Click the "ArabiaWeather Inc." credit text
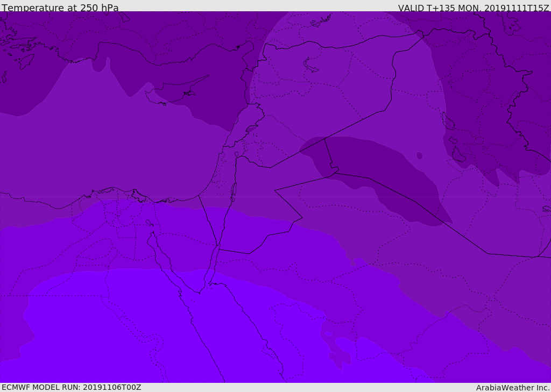 click(513, 388)
